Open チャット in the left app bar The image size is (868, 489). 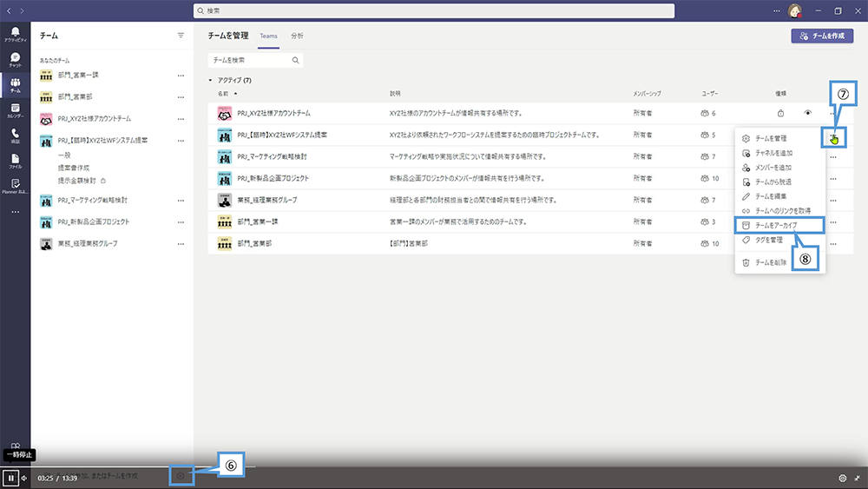15,60
